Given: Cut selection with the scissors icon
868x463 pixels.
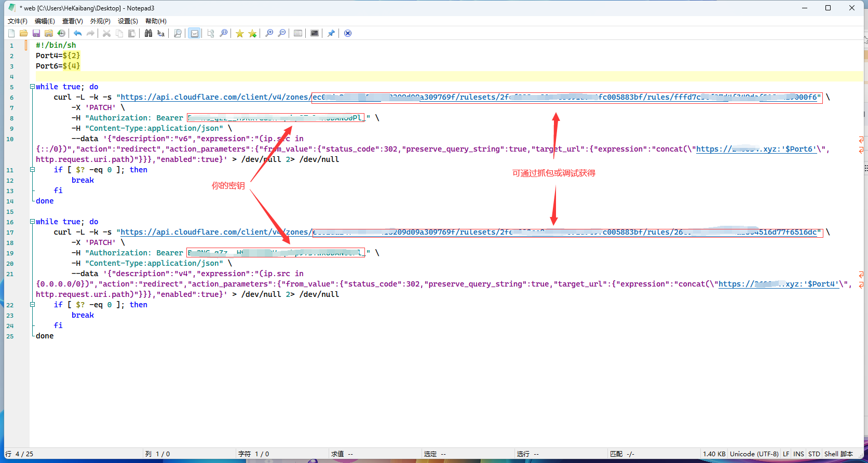Looking at the screenshot, I should 106,33.
